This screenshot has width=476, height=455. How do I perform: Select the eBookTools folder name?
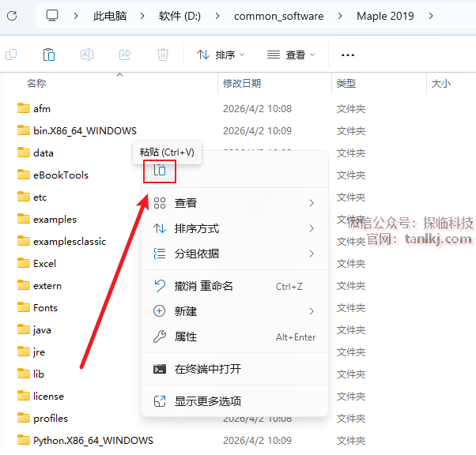point(61,175)
